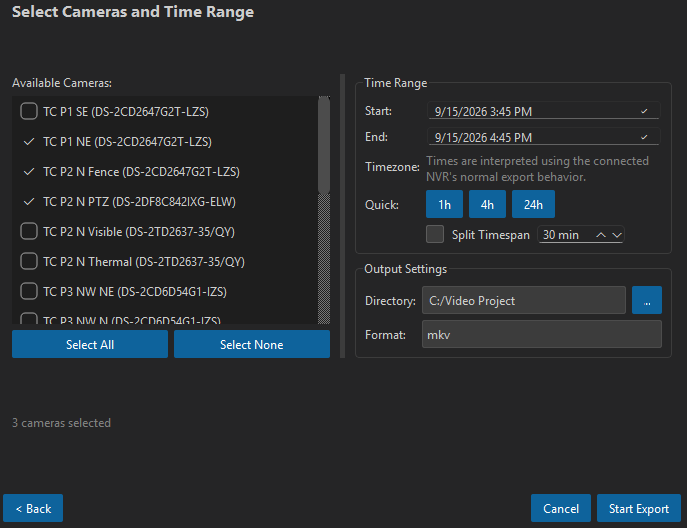Set quick range to 4h
The width and height of the screenshot is (687, 528).
coord(487,204)
